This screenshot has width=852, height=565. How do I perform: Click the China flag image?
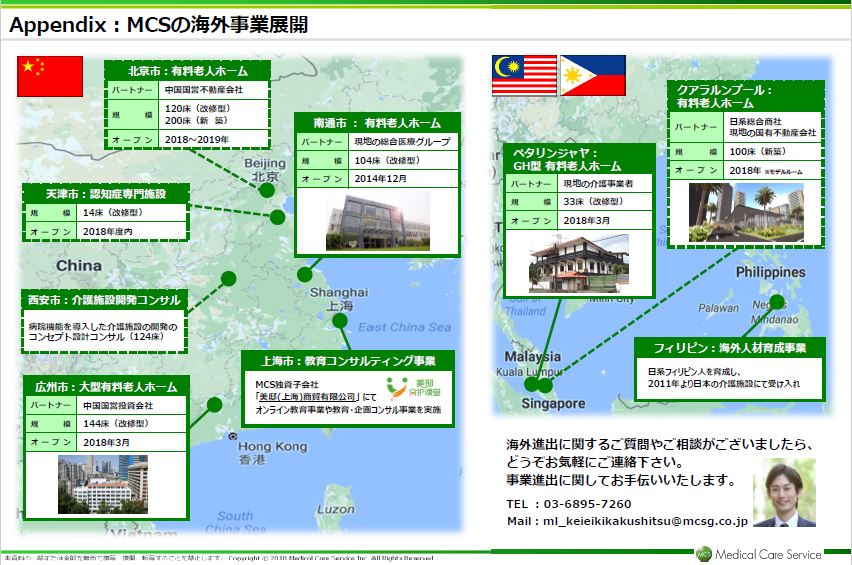(50, 77)
